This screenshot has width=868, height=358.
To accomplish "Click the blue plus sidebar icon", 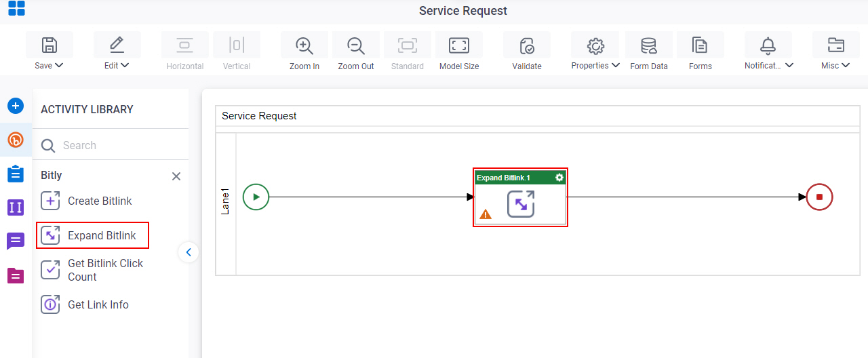I will 16,106.
